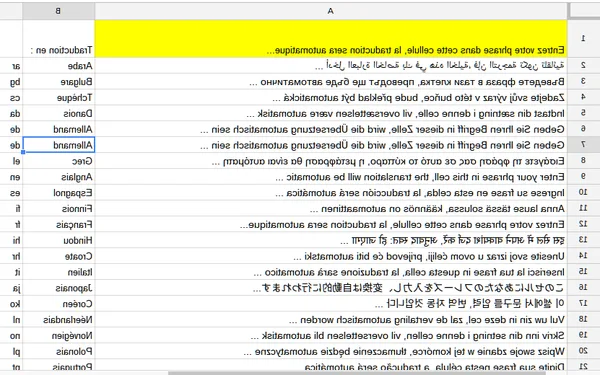Click 'Enter your phrase in this cell' text
Screen dimensions: 600x375
(498, 177)
